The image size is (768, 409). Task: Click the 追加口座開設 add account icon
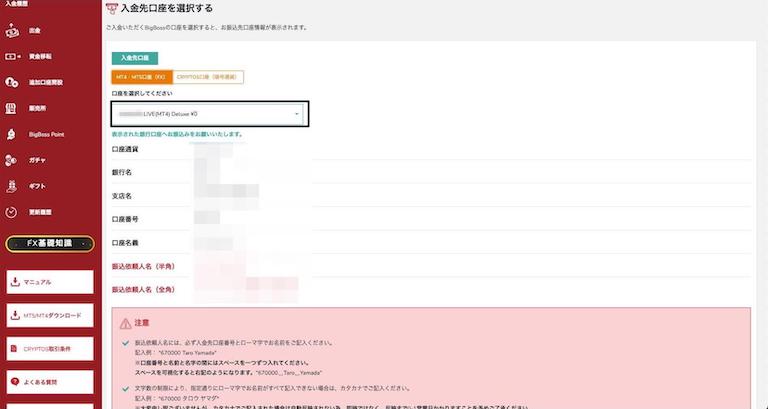pyautogui.click(x=11, y=82)
